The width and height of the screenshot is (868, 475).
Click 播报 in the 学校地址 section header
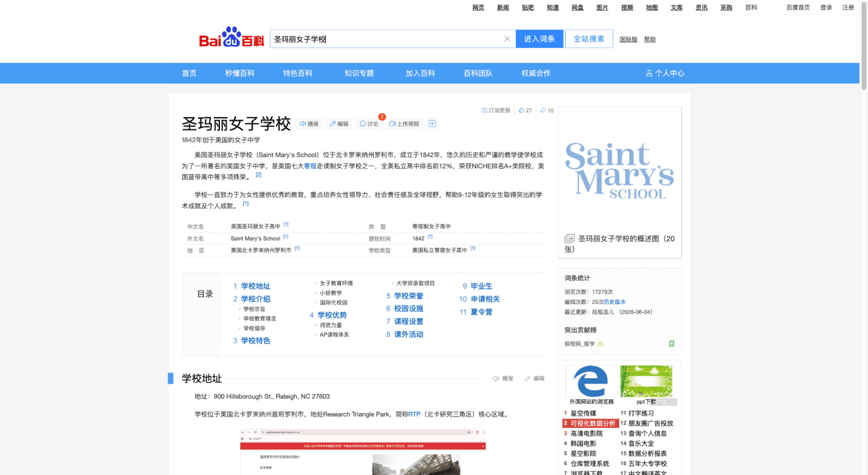[503, 379]
